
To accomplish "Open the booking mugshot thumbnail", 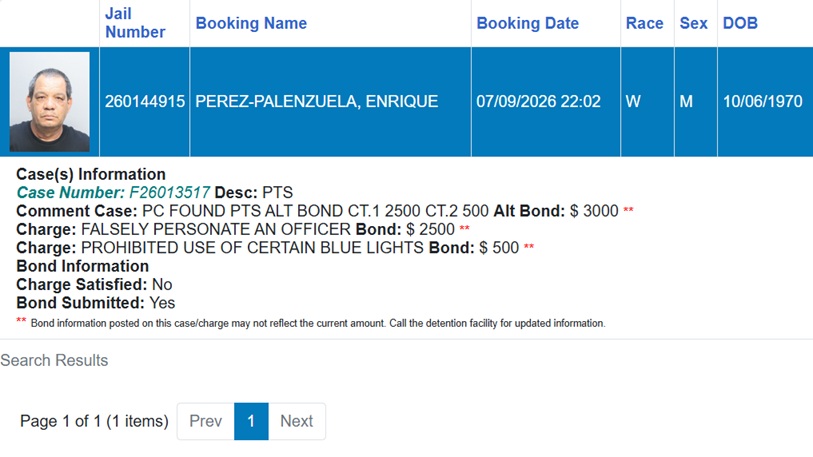I will tap(49, 102).
